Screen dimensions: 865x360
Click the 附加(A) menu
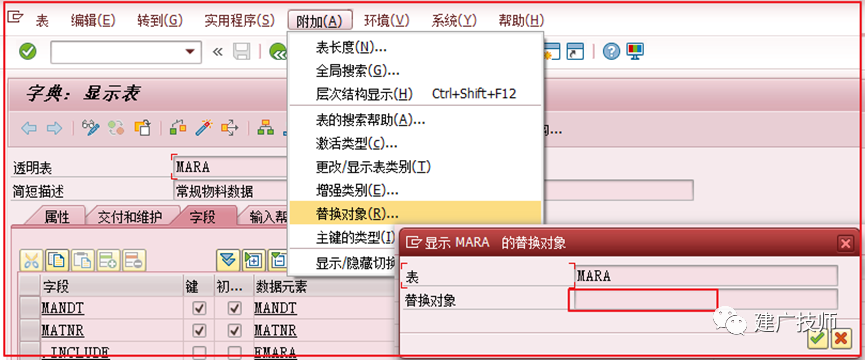320,21
